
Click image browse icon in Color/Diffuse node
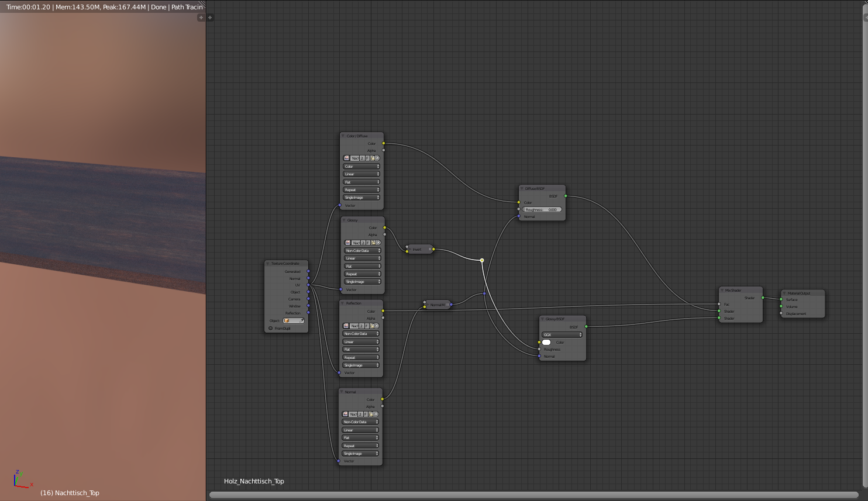point(346,158)
